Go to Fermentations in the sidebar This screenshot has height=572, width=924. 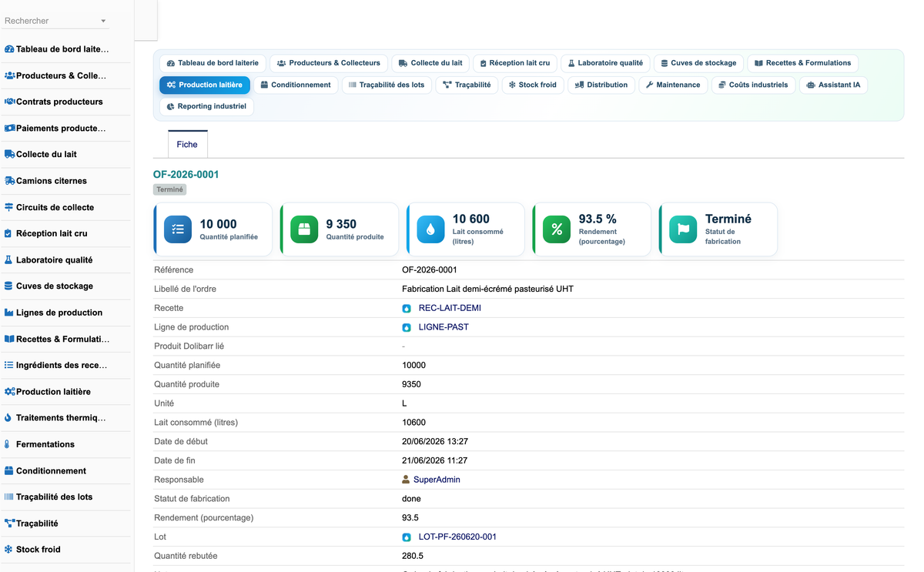pos(45,444)
